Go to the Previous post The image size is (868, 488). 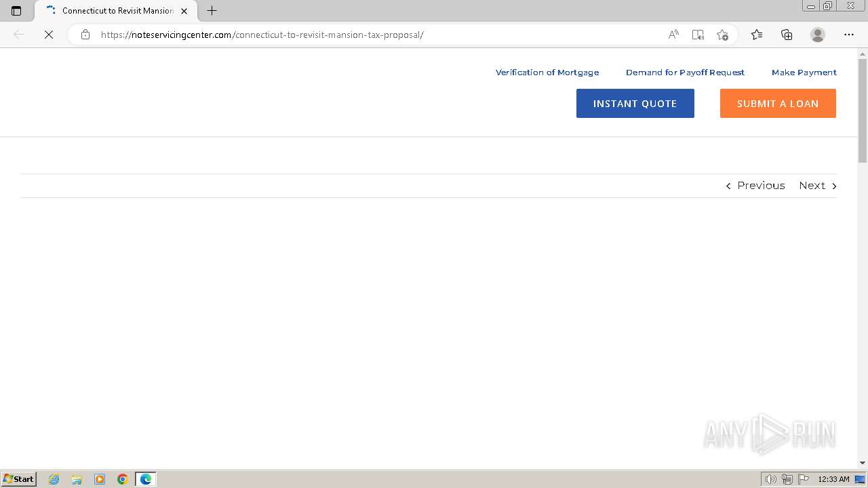755,186
